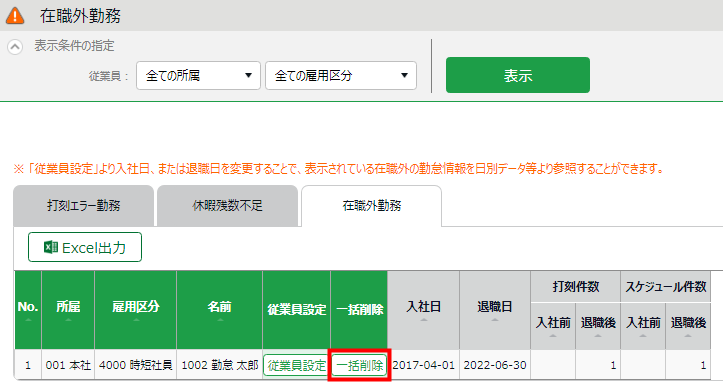Click 一括削除 button in first row
723x387 pixels.
[359, 365]
